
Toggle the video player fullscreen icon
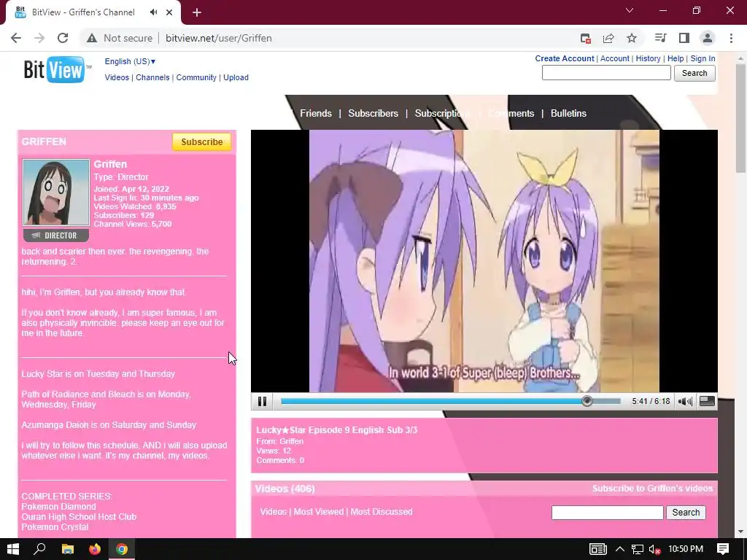(x=707, y=402)
